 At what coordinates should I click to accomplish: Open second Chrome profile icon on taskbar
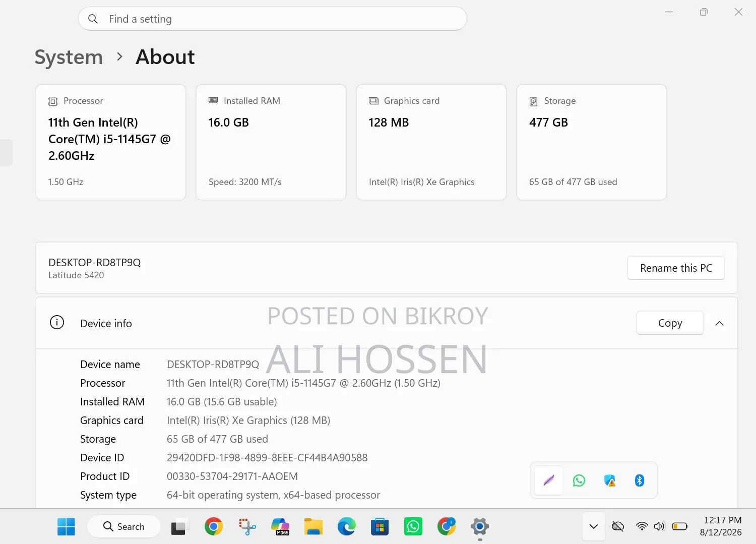[x=447, y=527]
